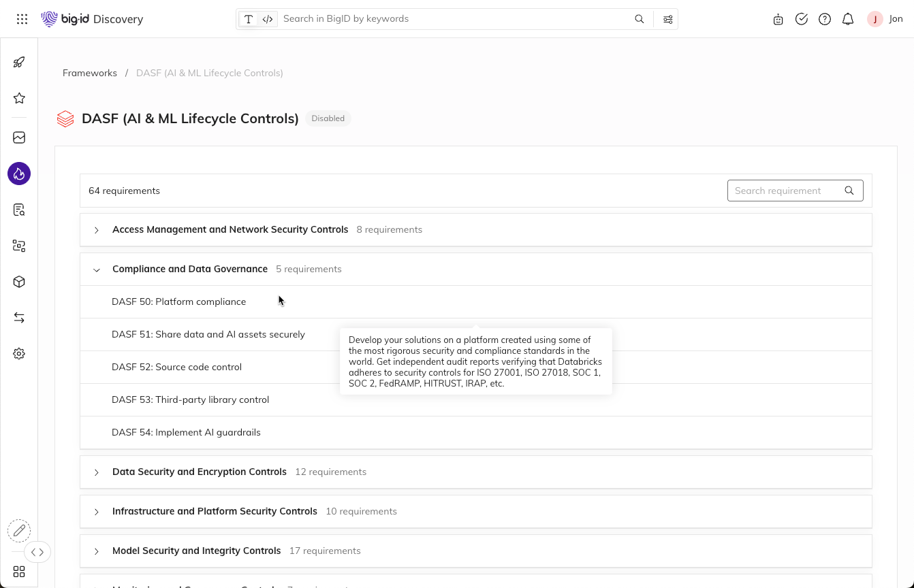
Task: Select the data flow arrows icon in the sidebar
Action: (x=19, y=317)
